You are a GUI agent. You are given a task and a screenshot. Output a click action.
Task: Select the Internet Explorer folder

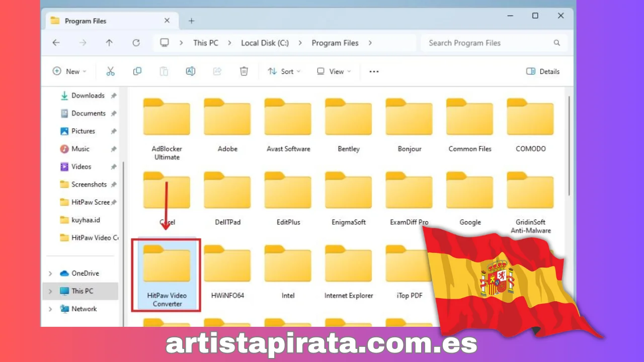[349, 272]
